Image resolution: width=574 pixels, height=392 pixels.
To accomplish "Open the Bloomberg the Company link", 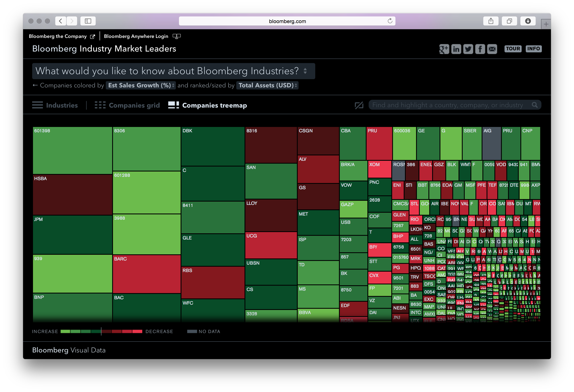I will [x=58, y=36].
